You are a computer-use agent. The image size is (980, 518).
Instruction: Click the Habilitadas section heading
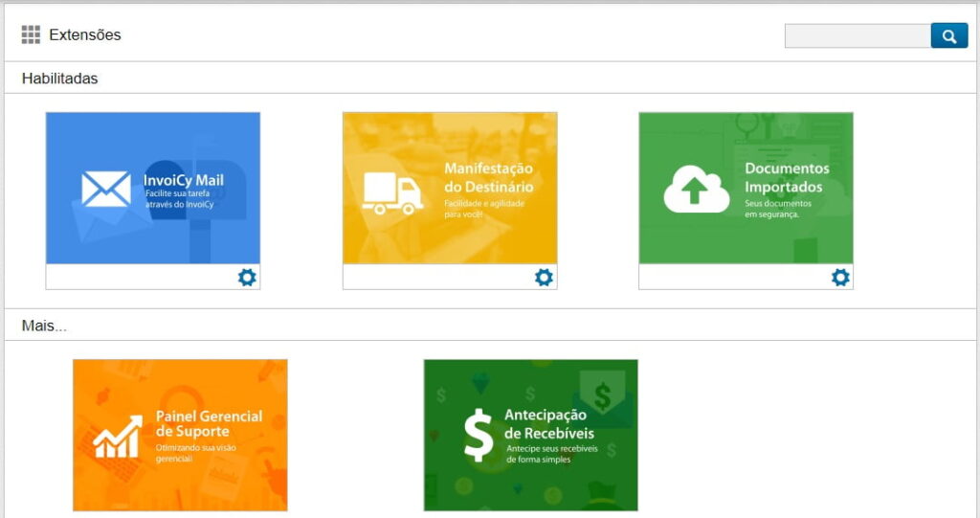coord(60,79)
